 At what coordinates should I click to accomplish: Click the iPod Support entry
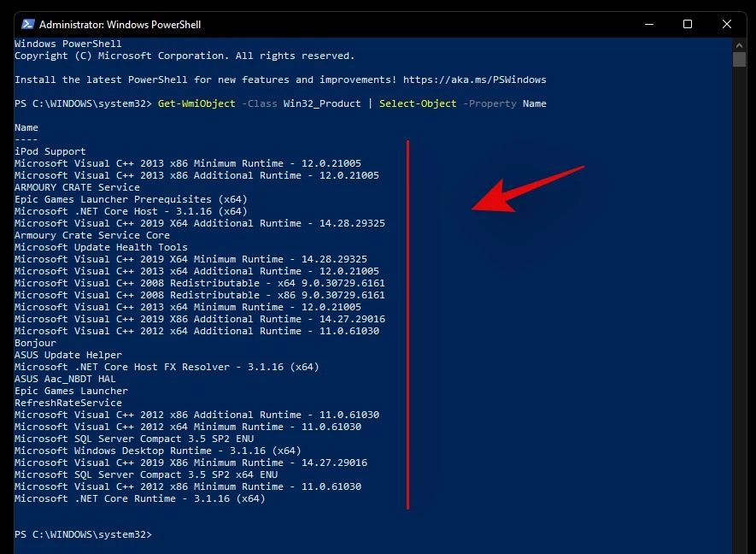[x=50, y=151]
